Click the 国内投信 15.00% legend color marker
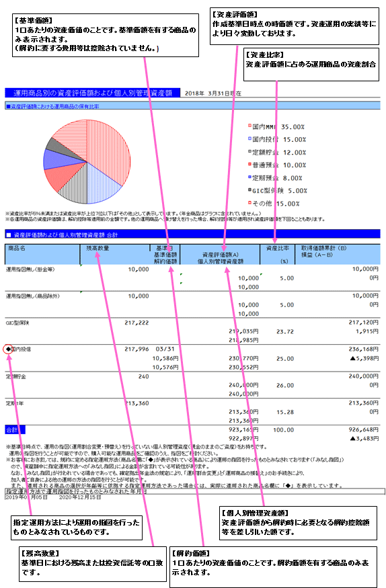Viewport: 386px width, 588px height. point(250,138)
